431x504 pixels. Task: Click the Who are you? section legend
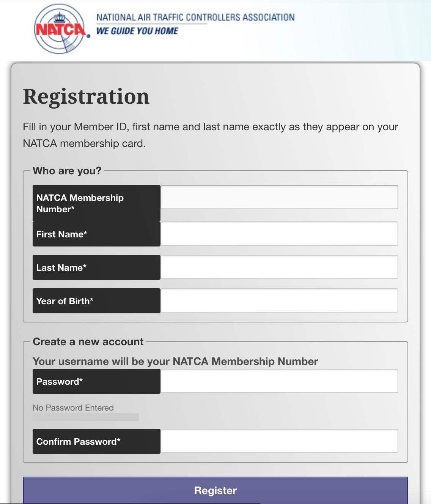[67, 171]
